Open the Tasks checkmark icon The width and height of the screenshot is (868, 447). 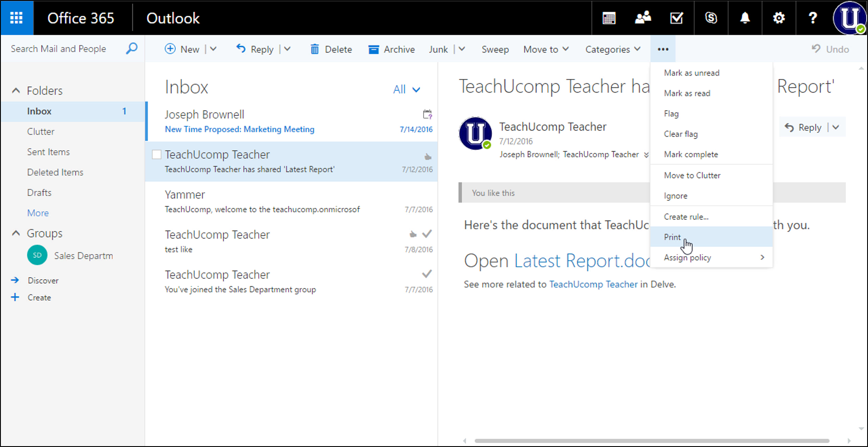[676, 18]
